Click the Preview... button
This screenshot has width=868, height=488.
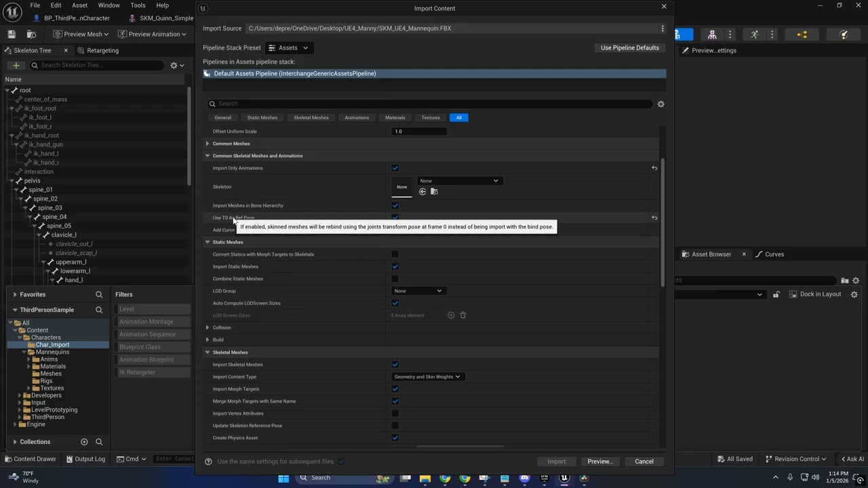click(600, 462)
